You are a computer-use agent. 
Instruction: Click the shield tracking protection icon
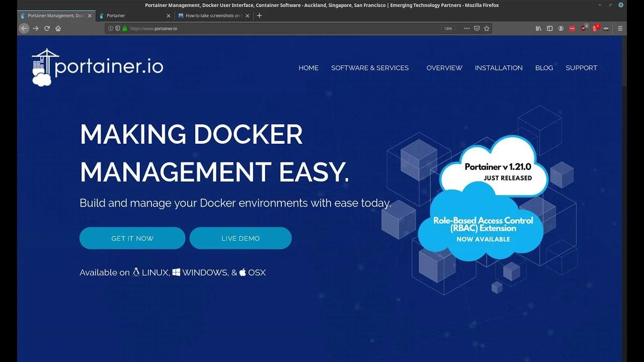pos(117,29)
